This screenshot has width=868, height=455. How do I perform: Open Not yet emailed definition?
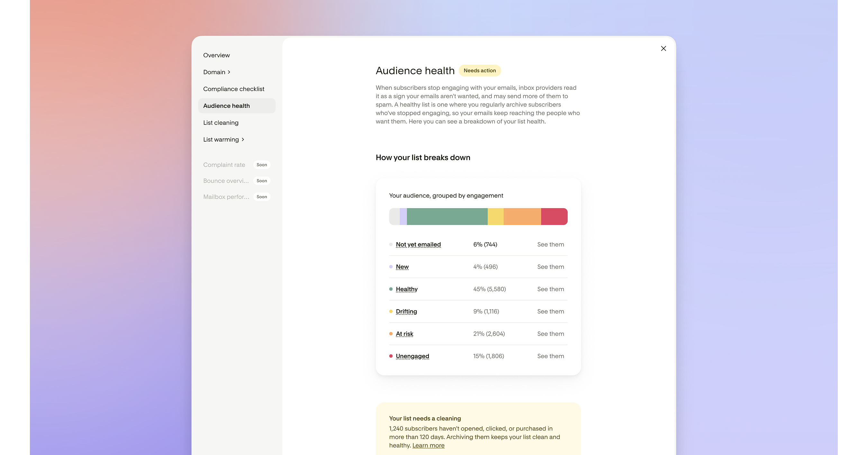(x=418, y=245)
